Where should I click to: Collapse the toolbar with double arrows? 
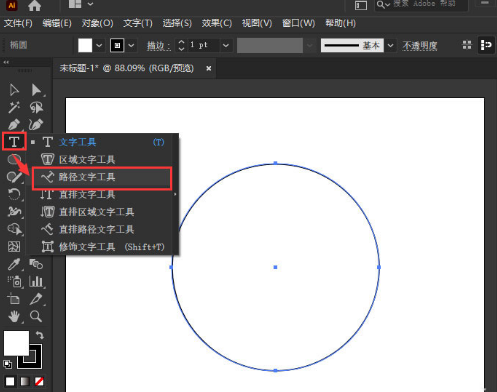click(x=6, y=62)
